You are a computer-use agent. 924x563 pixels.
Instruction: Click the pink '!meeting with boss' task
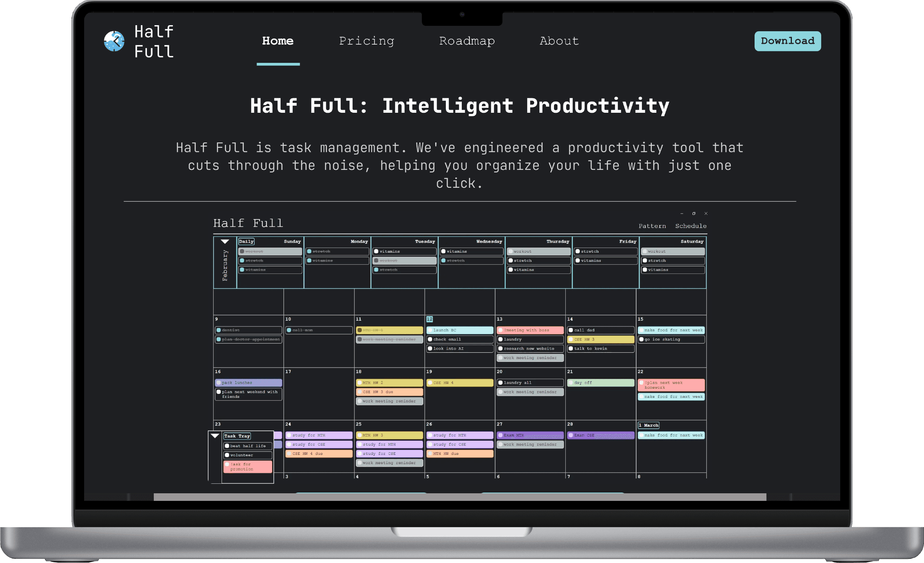[530, 330]
